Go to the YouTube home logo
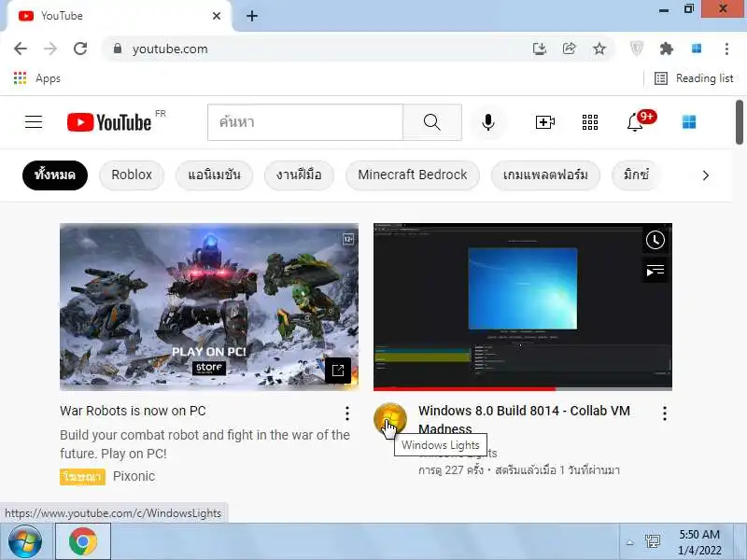The image size is (747, 560). [x=109, y=122]
